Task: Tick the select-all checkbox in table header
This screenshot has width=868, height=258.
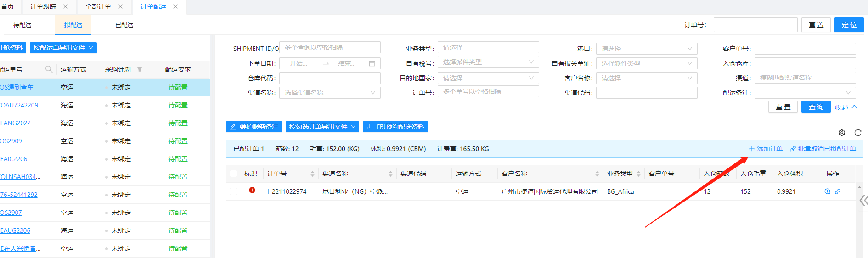Action: 233,174
